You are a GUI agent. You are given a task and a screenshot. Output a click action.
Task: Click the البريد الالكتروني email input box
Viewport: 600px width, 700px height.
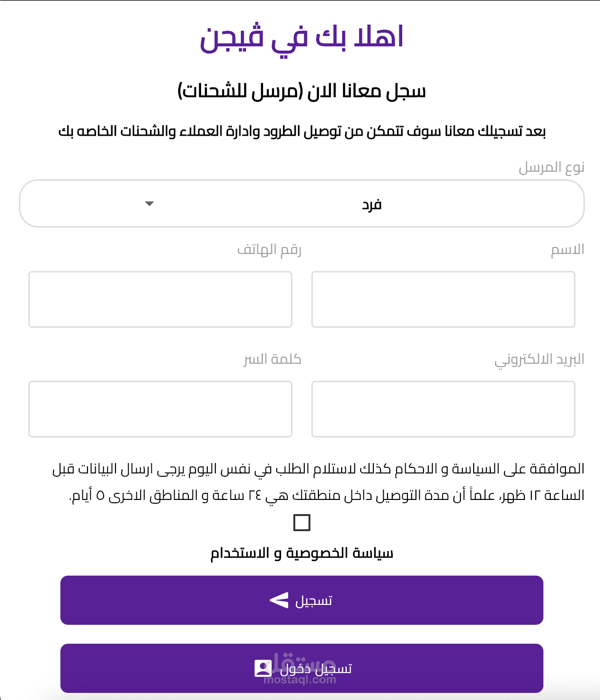coord(443,409)
